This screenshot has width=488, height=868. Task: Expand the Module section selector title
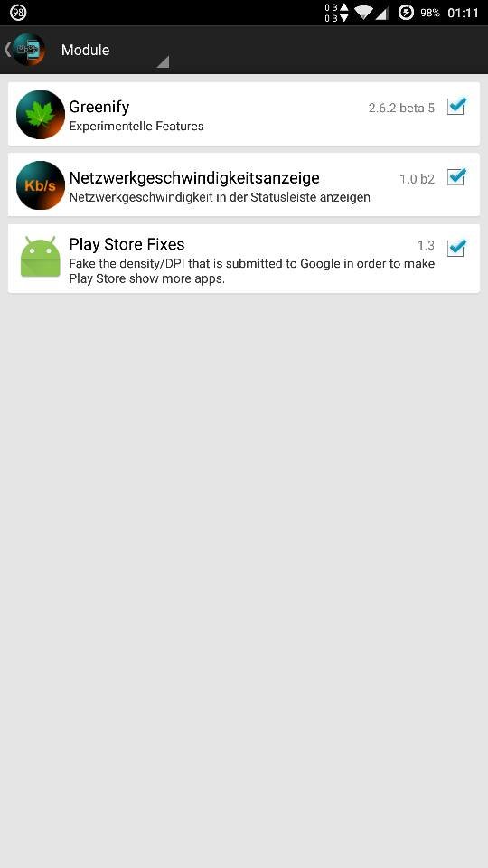click(85, 50)
